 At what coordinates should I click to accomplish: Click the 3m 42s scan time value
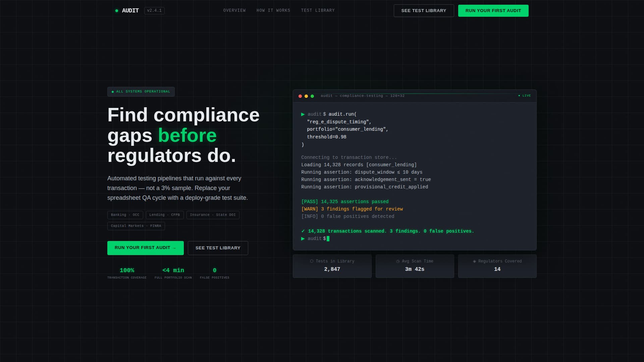click(x=415, y=269)
